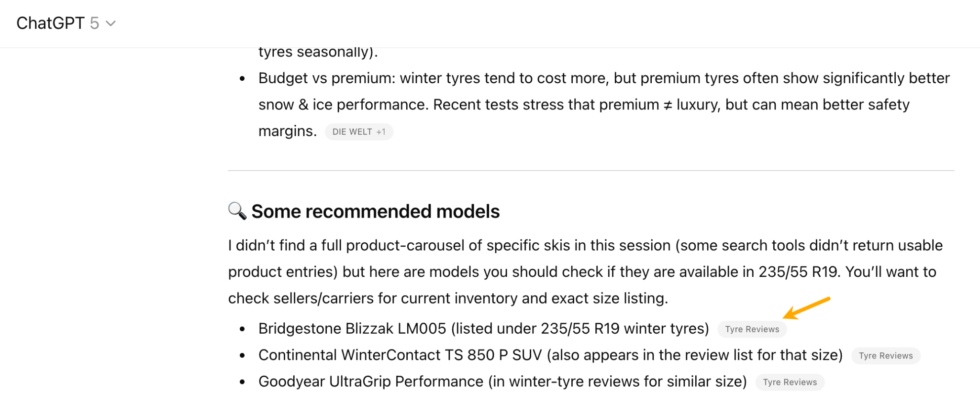Click the grey rounded background of the DIE WELT chip
Screen dimensions: 980x414
(359, 131)
